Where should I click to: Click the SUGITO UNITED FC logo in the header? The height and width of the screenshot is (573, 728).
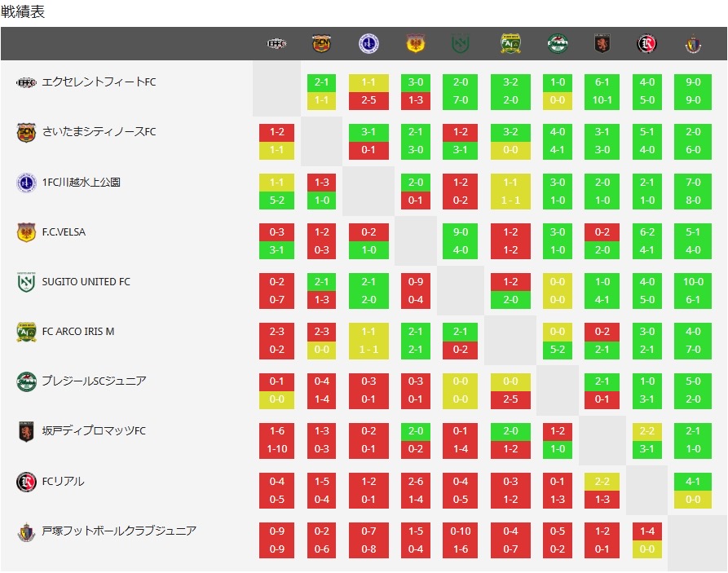(461, 44)
